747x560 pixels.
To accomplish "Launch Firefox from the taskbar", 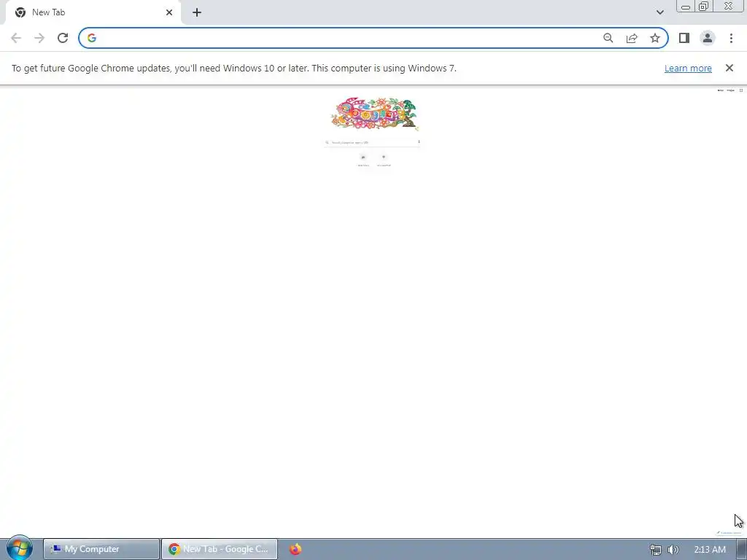I will point(295,549).
